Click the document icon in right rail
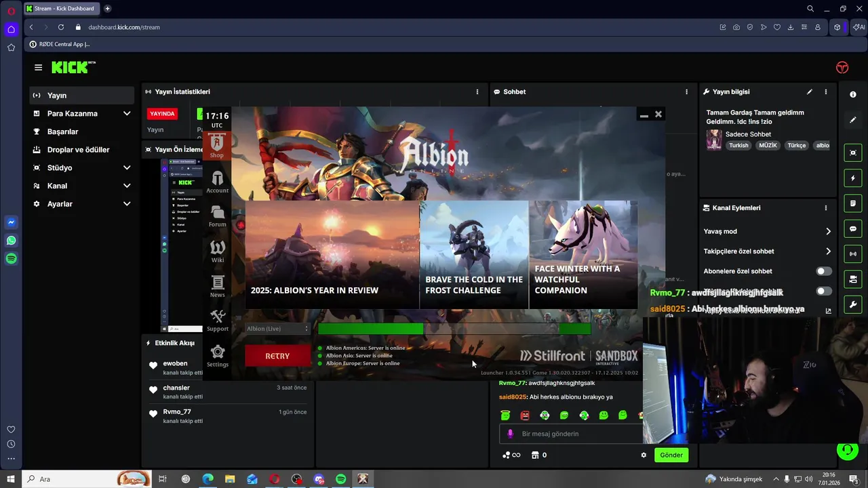The width and height of the screenshot is (868, 488). click(x=853, y=203)
